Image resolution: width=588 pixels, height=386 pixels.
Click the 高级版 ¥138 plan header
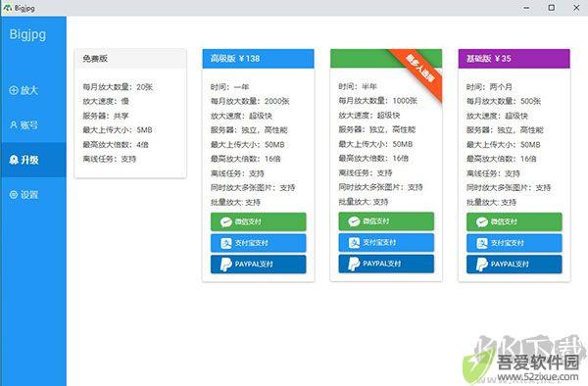[258, 59]
